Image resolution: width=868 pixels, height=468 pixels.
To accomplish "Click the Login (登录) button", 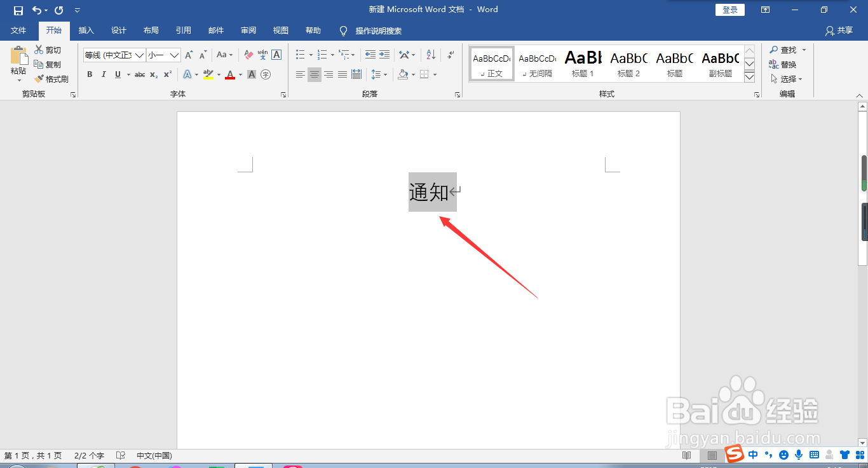I will pyautogui.click(x=730, y=10).
